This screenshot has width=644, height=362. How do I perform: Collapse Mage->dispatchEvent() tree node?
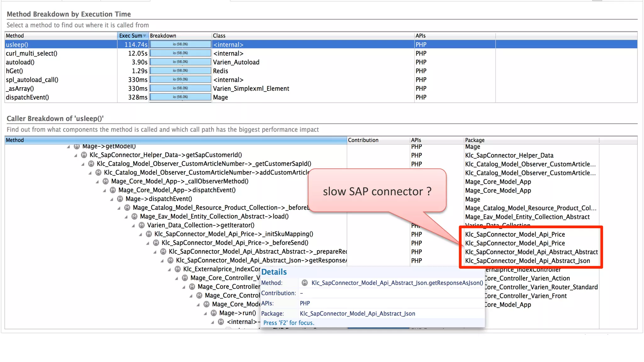[112, 199]
